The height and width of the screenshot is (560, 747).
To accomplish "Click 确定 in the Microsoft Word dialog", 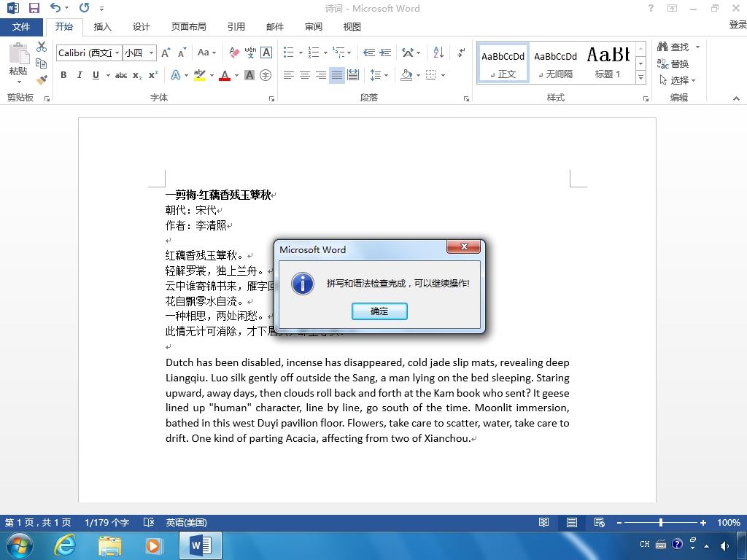I will 379,311.
